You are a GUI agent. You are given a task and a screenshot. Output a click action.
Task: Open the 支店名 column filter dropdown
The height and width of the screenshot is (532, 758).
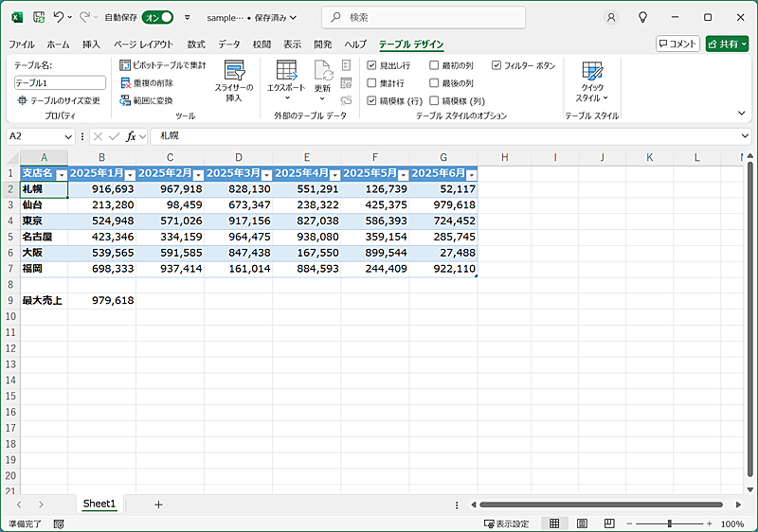tap(62, 175)
